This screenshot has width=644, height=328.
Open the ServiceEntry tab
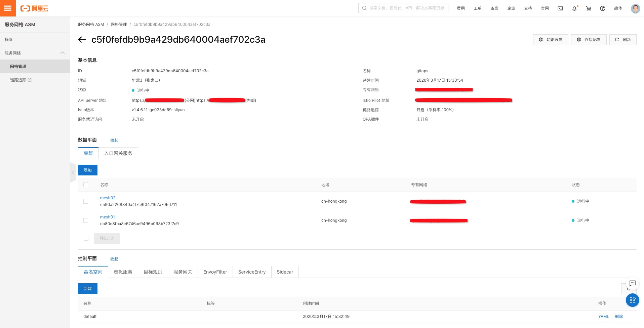click(x=252, y=272)
